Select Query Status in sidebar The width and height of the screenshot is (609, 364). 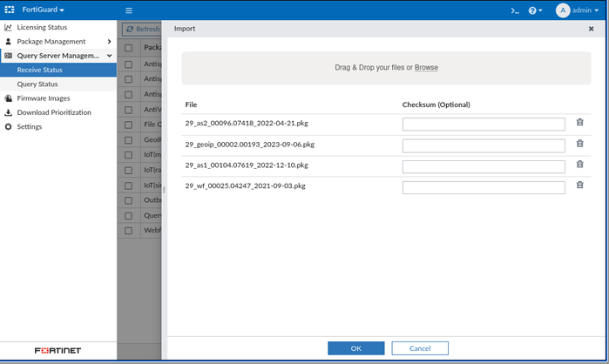[58, 84]
